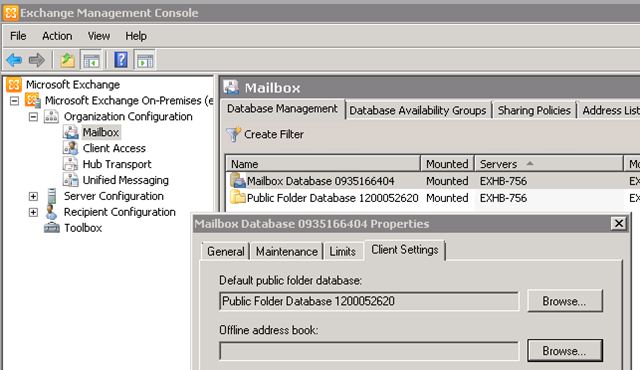Select Server Configuration tree label
The width and height of the screenshot is (640, 370).
coord(114,196)
